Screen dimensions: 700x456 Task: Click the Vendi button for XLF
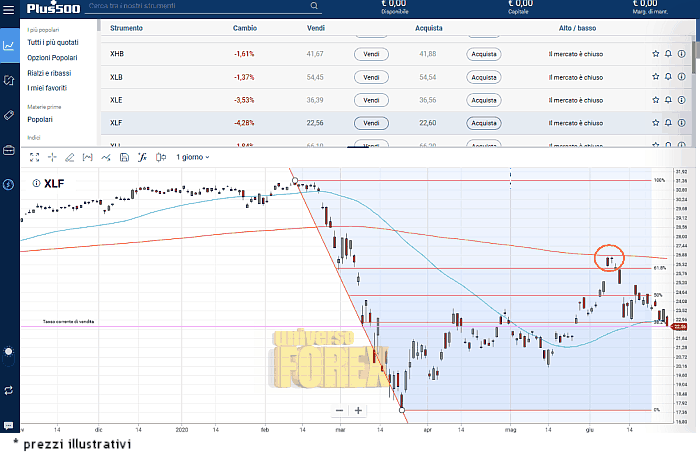tap(371, 123)
